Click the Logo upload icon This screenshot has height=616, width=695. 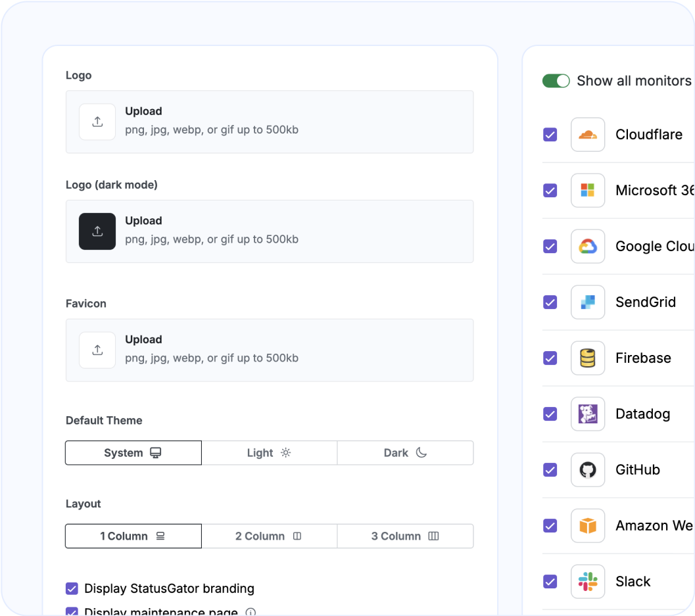tap(97, 122)
